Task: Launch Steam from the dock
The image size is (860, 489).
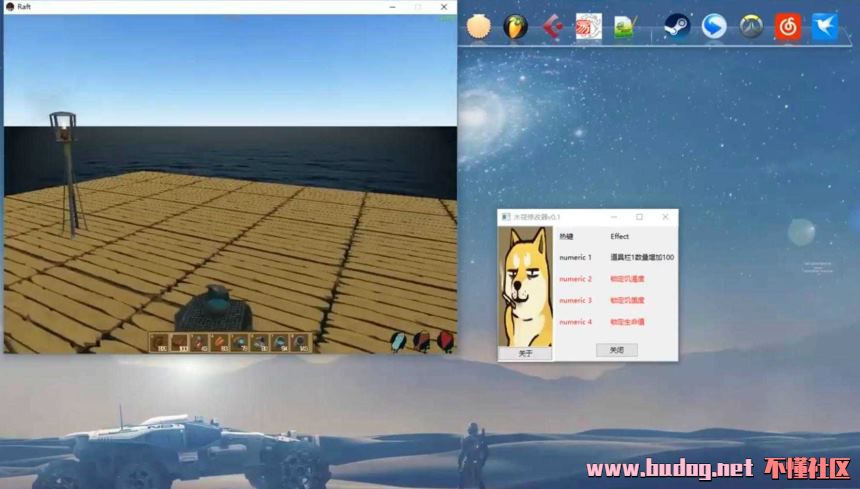Action: point(677,26)
